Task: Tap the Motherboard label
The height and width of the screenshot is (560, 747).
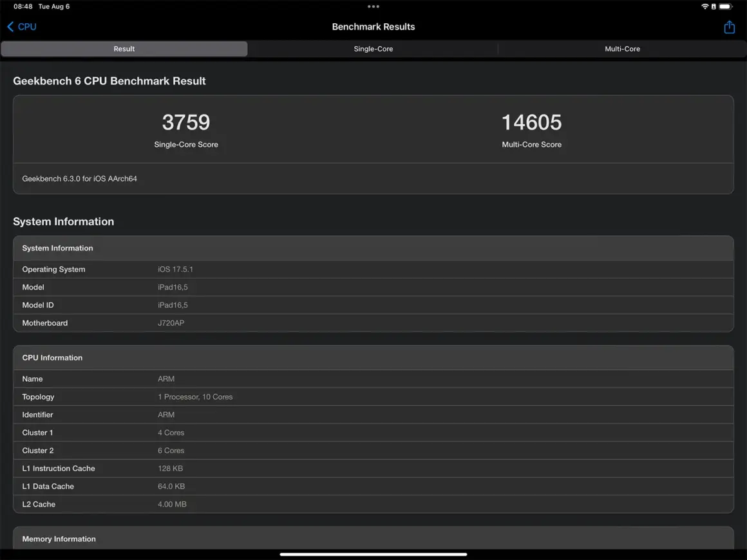Action: point(45,323)
